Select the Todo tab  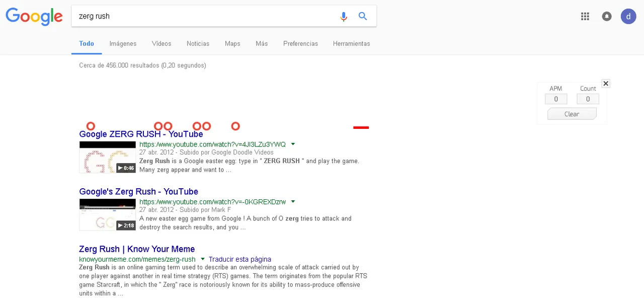tap(87, 44)
